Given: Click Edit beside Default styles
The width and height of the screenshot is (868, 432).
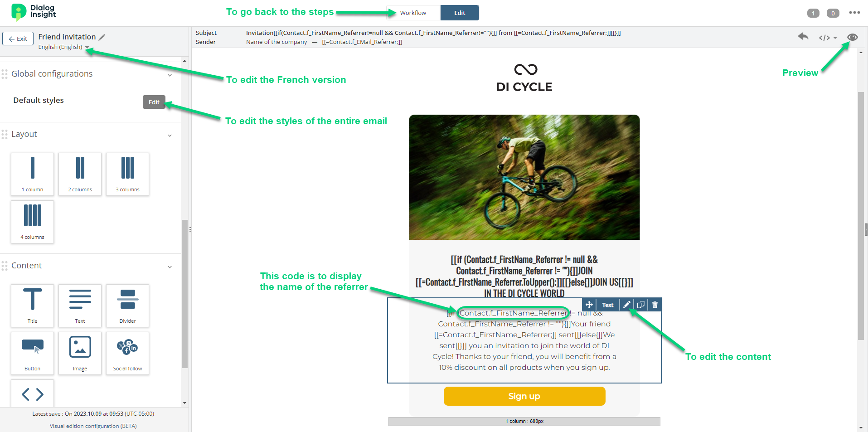Looking at the screenshot, I should pyautogui.click(x=154, y=102).
